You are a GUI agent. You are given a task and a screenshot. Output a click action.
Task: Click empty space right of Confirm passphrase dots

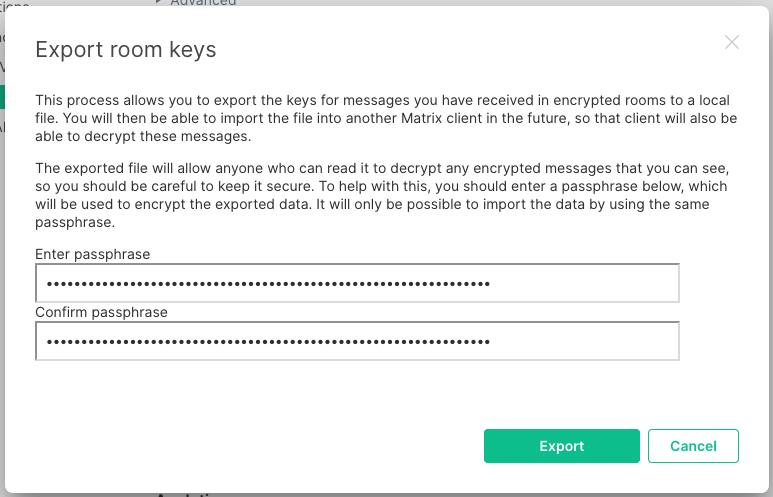(x=584, y=341)
